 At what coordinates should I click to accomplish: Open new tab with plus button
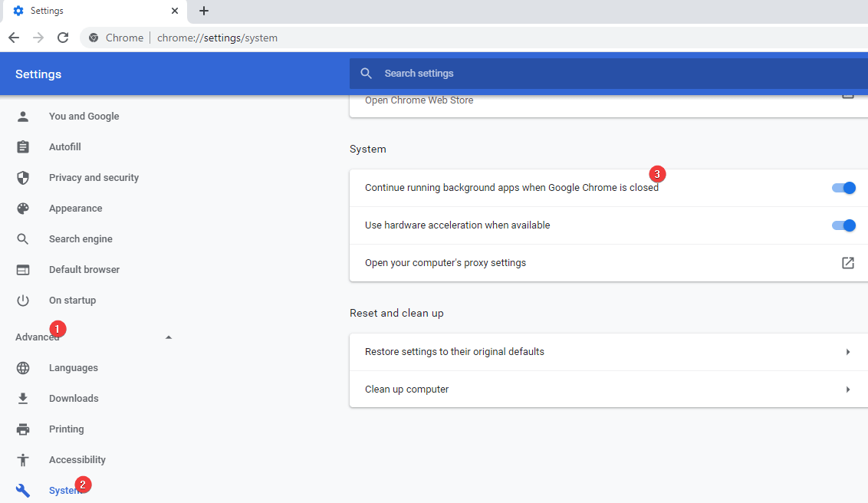click(204, 11)
